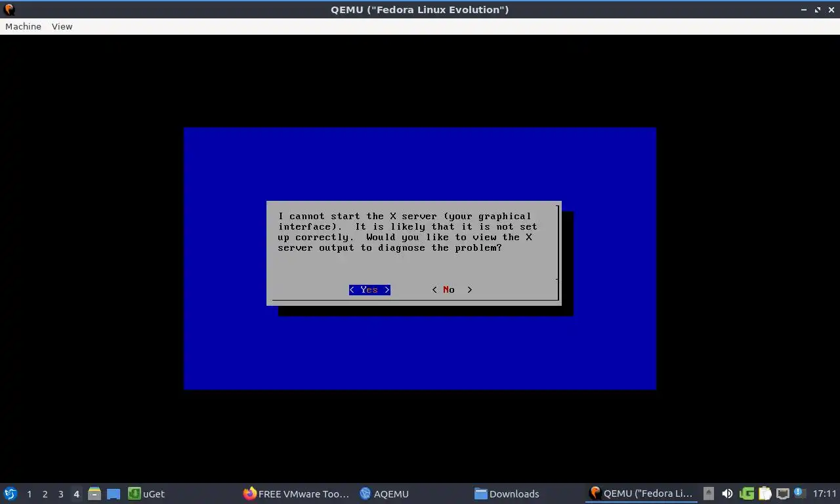This screenshot has height=504, width=840.
Task: Click the update notifier tray icon
Action: (799, 493)
